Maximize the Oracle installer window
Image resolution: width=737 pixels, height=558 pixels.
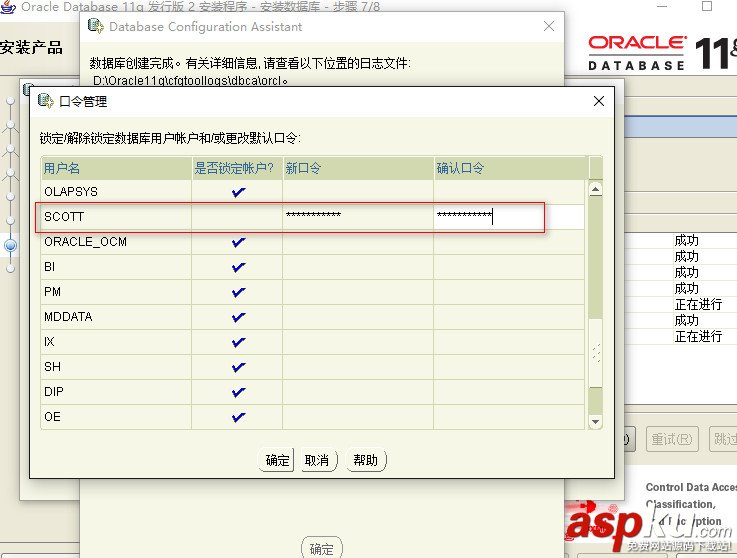coord(706,6)
